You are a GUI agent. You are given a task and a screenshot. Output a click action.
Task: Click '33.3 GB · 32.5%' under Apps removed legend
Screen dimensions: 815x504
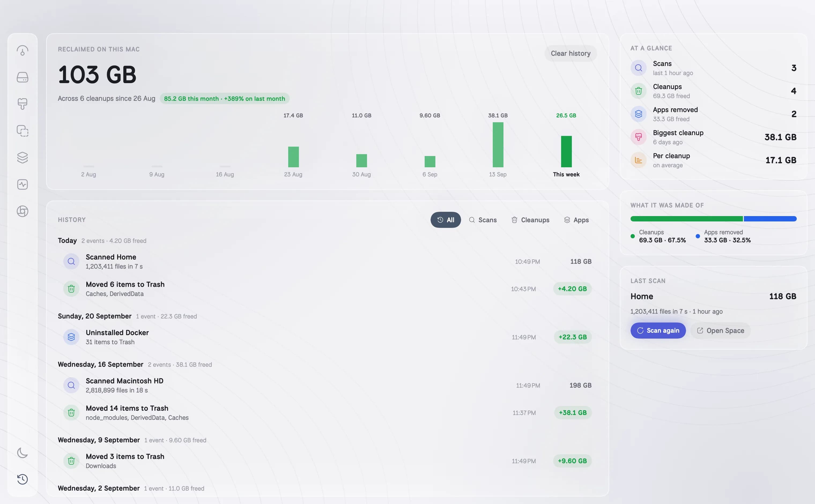coord(727,240)
